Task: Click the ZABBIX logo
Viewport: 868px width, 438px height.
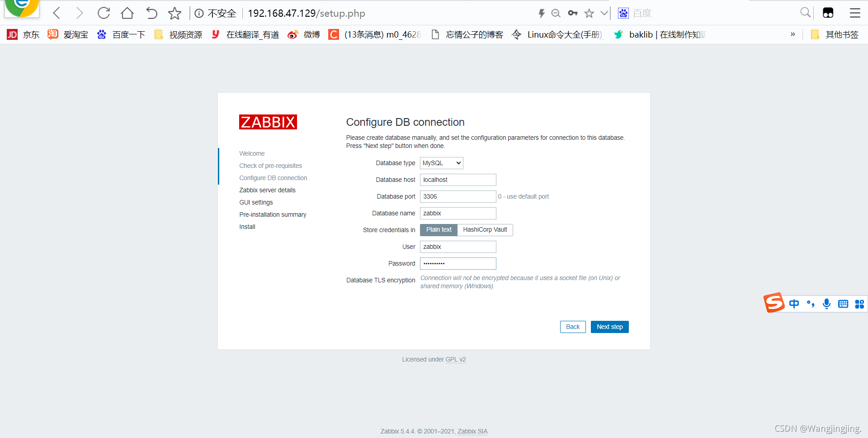Action: (268, 122)
